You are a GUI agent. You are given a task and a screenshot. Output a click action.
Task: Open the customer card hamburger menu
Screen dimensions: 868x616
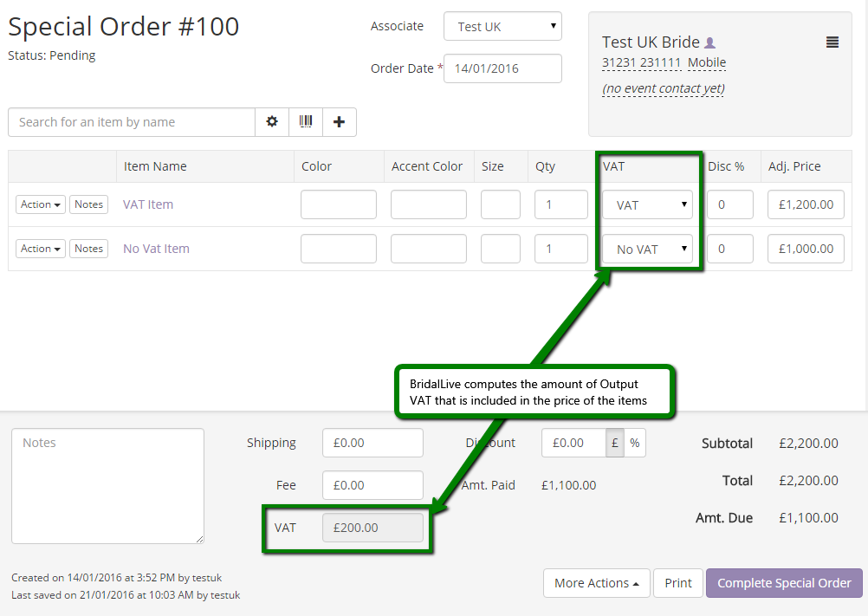832,42
